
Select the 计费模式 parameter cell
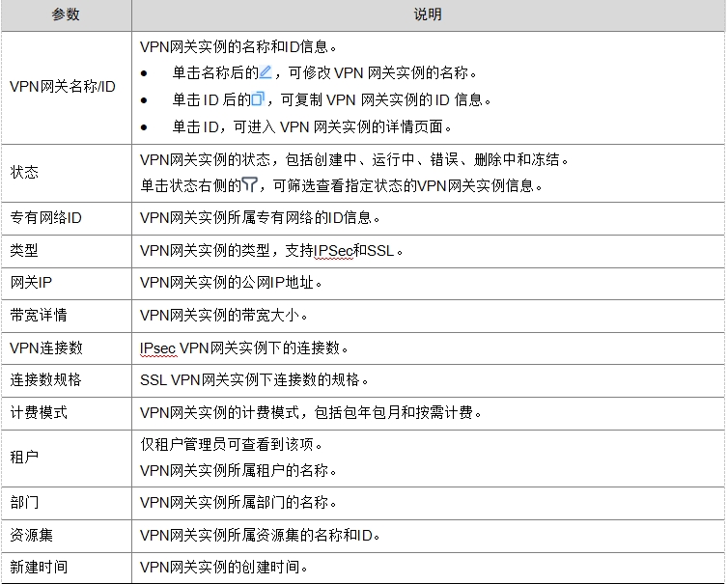67,413
